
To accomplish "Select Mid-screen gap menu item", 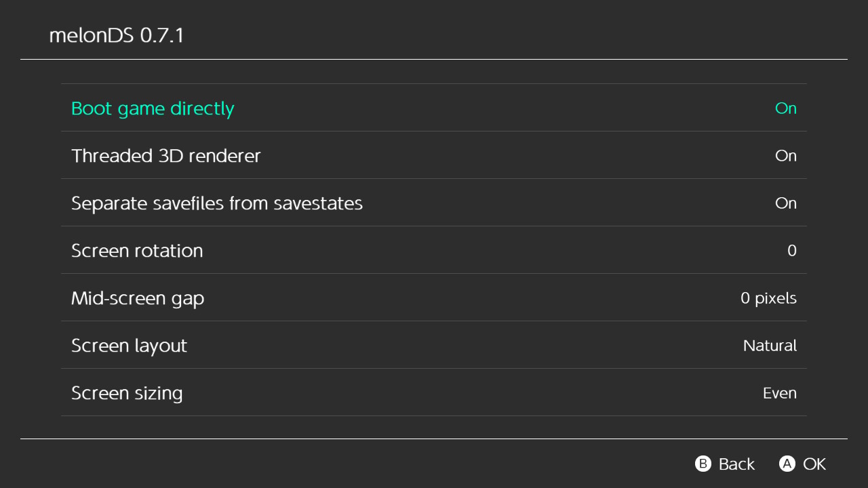I will coord(138,298).
